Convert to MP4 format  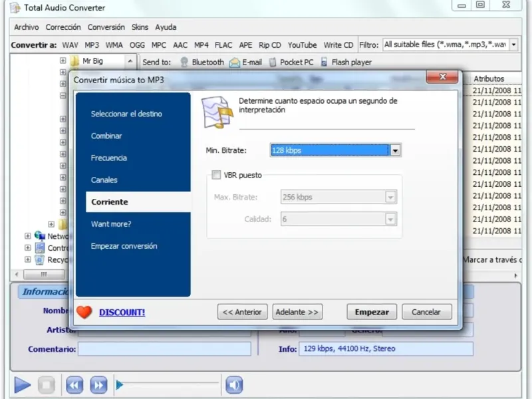click(201, 45)
